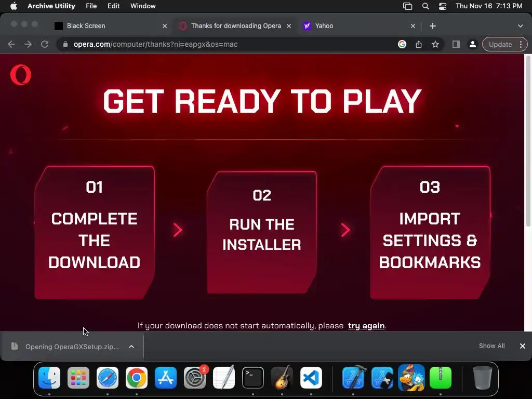Open Finder from the dock
532x399 pixels.
click(x=49, y=378)
